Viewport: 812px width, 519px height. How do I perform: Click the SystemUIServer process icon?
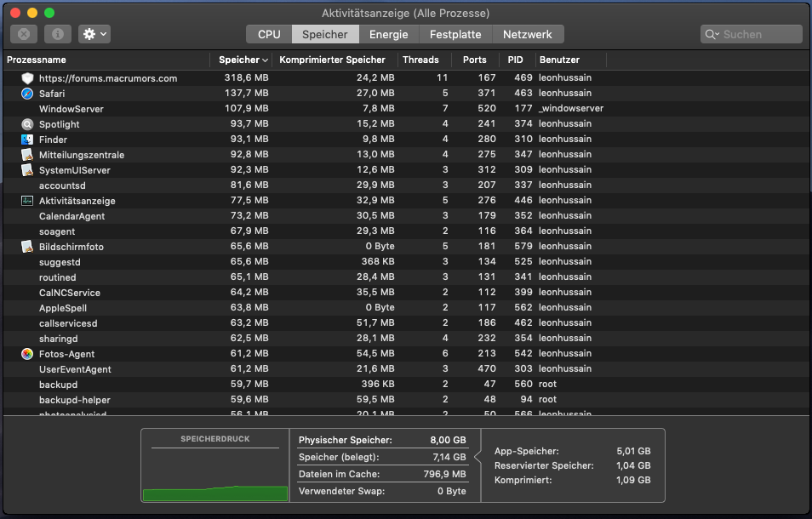27,169
